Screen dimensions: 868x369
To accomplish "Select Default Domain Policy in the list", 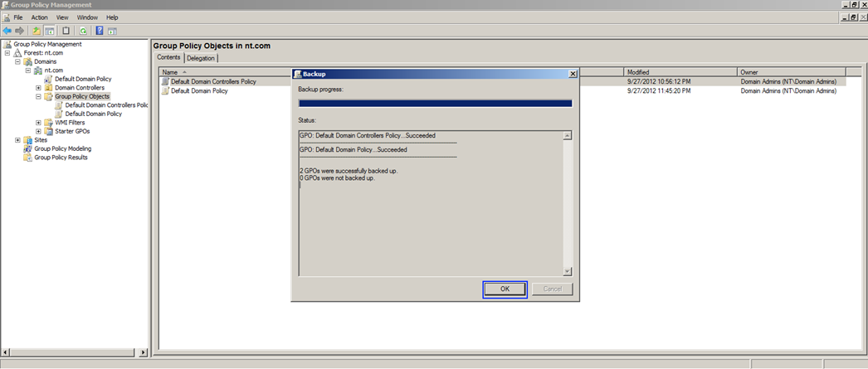I will 199,91.
